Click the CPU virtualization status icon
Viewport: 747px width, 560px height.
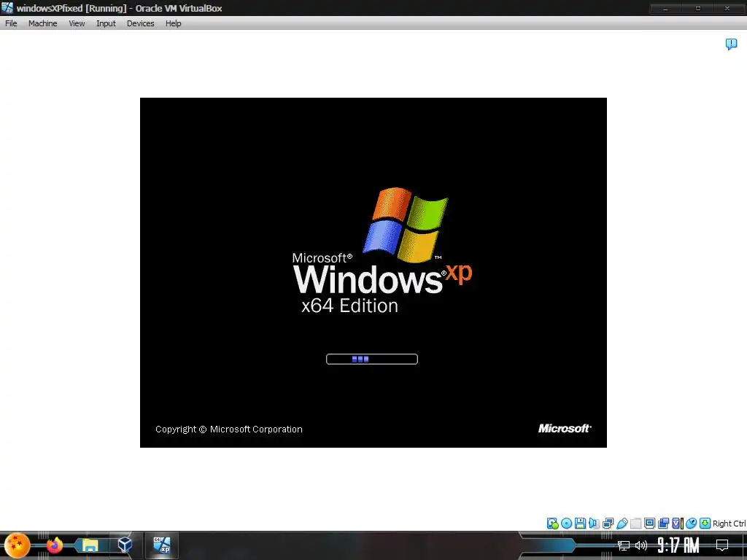(678, 524)
